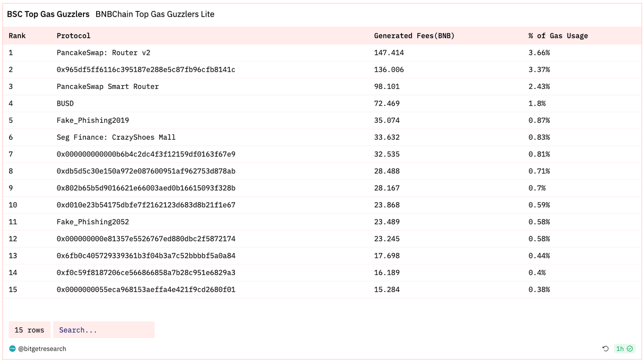Image resolution: width=644 pixels, height=362 pixels.
Task: Click the 32.535 fees value
Action: tap(387, 154)
